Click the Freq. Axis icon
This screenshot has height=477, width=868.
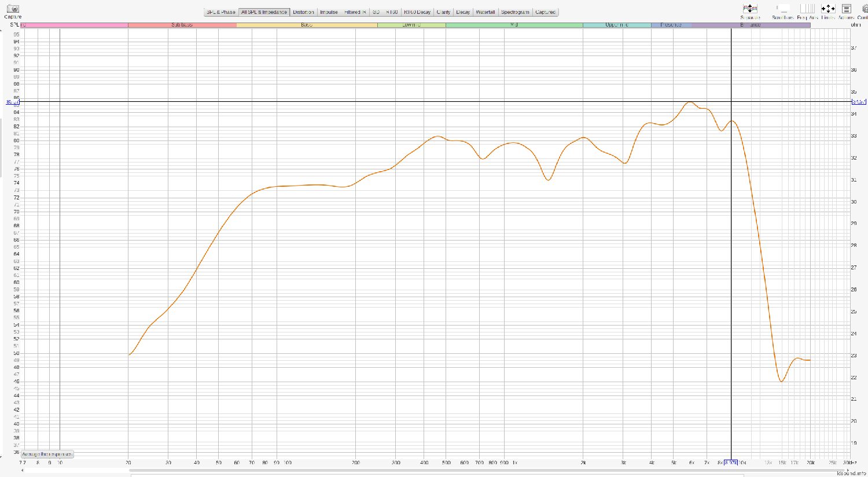807,9
